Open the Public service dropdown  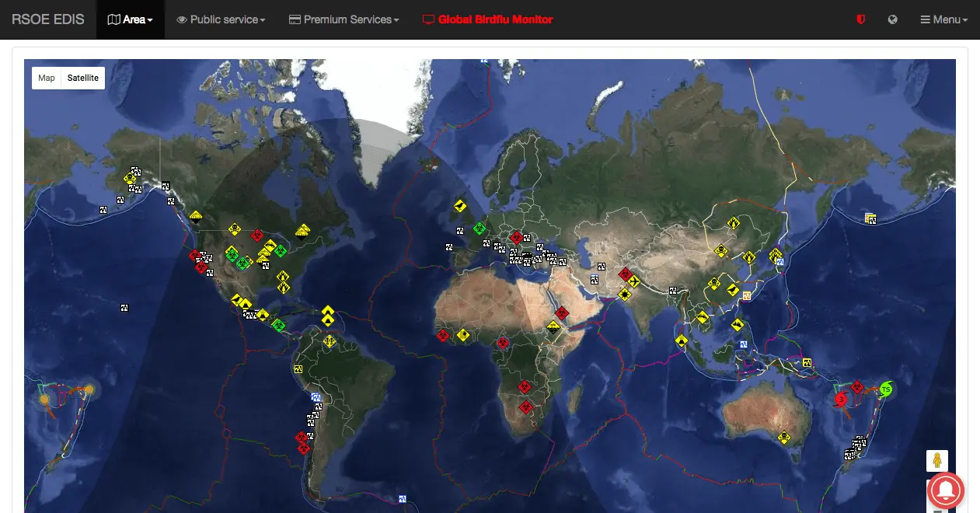[x=221, y=19]
